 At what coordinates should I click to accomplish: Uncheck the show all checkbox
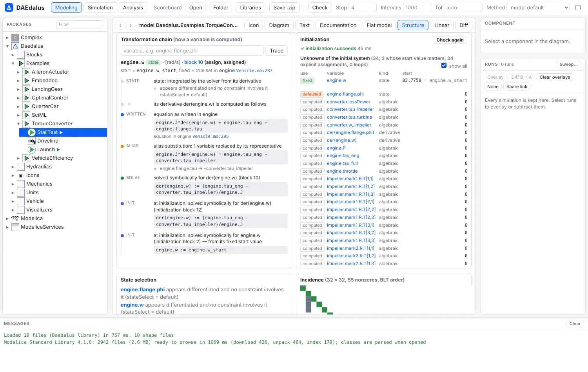point(444,65)
